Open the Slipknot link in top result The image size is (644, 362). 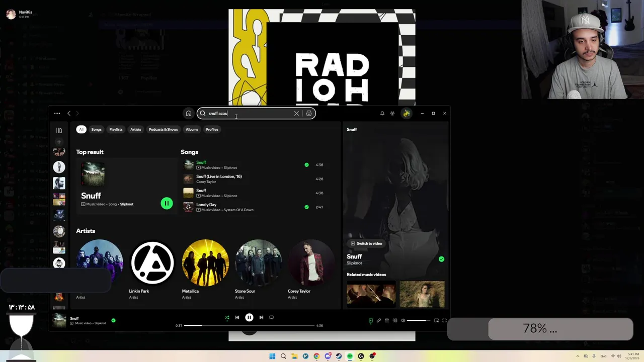[126, 204]
